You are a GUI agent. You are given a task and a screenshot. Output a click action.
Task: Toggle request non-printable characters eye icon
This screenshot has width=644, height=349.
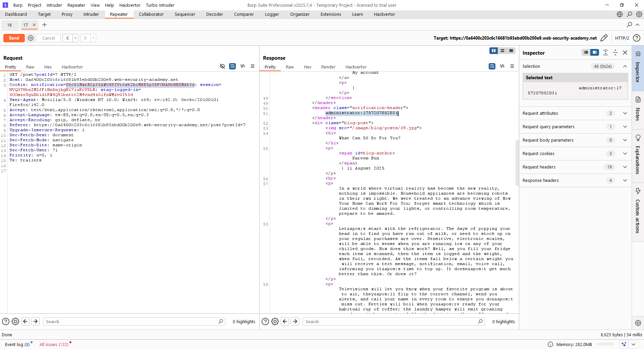click(222, 66)
